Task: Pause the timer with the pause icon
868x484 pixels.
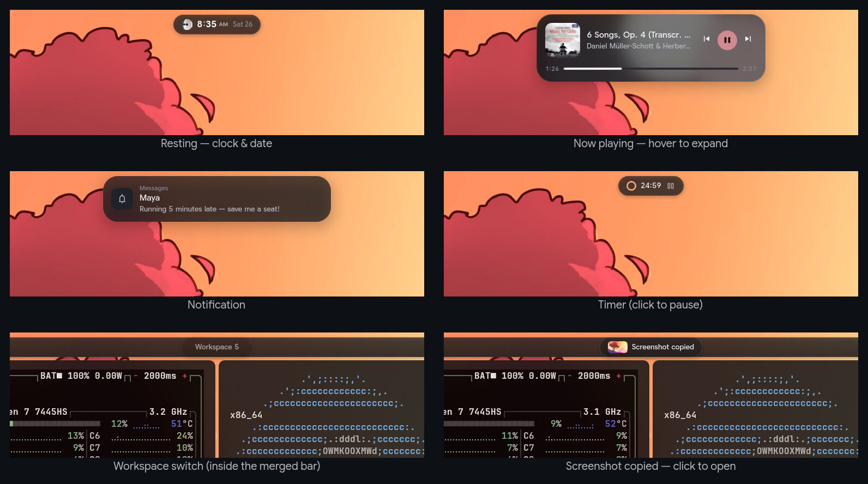Action: click(x=671, y=186)
